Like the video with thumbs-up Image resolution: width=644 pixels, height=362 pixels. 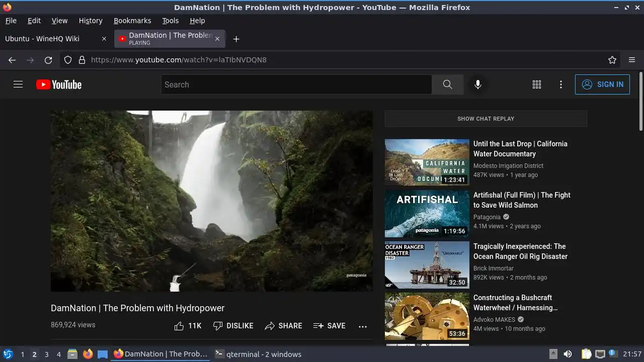pyautogui.click(x=188, y=326)
